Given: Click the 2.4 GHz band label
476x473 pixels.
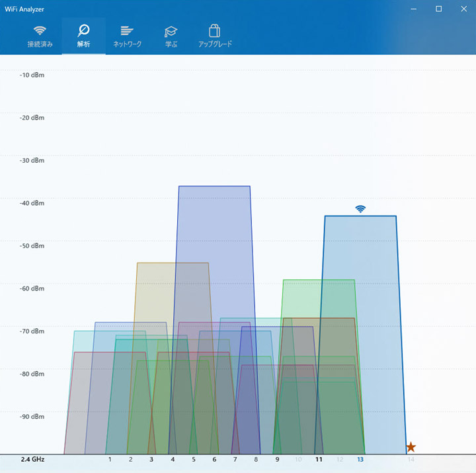Looking at the screenshot, I should 33,459.
